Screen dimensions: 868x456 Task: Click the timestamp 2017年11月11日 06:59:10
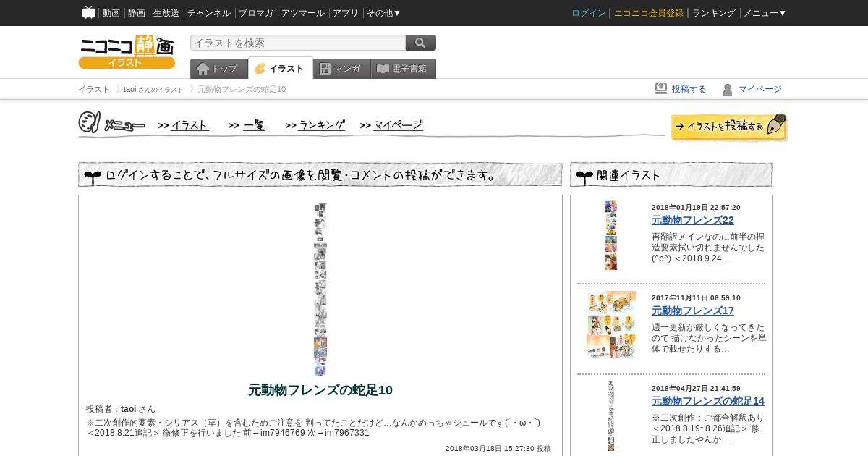point(696,297)
